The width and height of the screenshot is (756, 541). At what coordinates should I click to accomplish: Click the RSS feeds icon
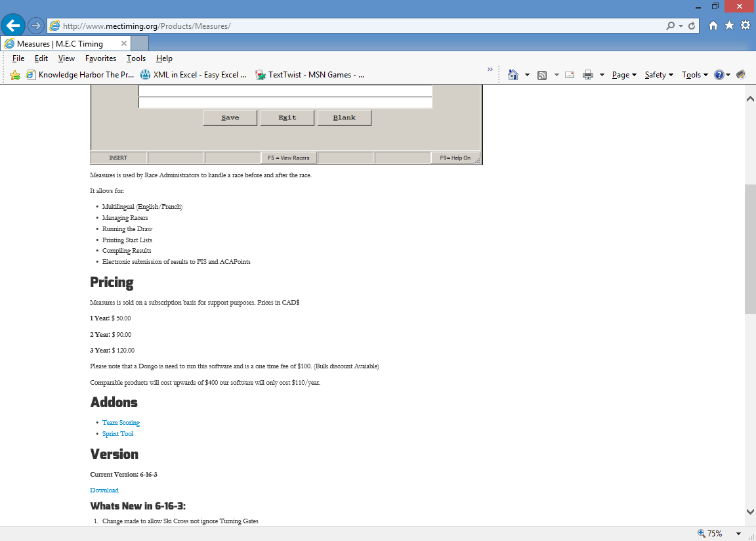[542, 75]
